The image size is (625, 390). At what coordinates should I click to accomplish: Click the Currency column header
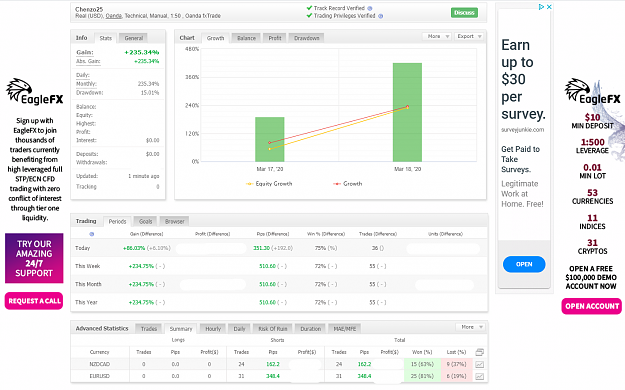[x=100, y=352]
